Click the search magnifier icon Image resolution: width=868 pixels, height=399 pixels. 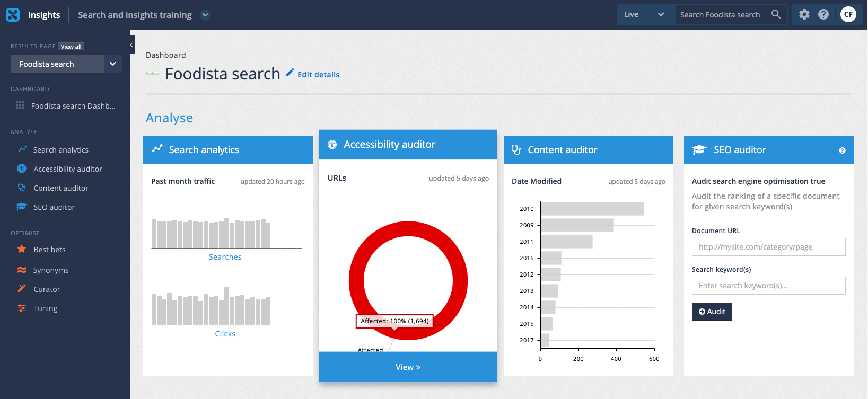[776, 14]
